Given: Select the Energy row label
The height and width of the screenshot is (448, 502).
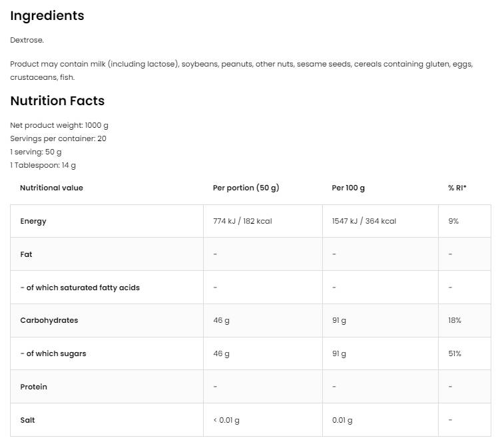Looking at the screenshot, I should (x=33, y=221).
